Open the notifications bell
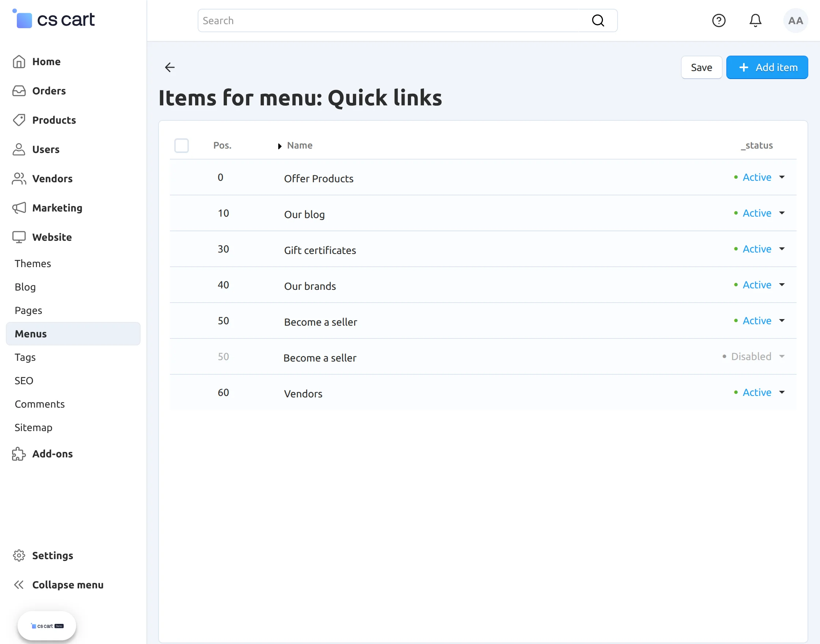Screen dimensions: 820x644 [x=755, y=20]
